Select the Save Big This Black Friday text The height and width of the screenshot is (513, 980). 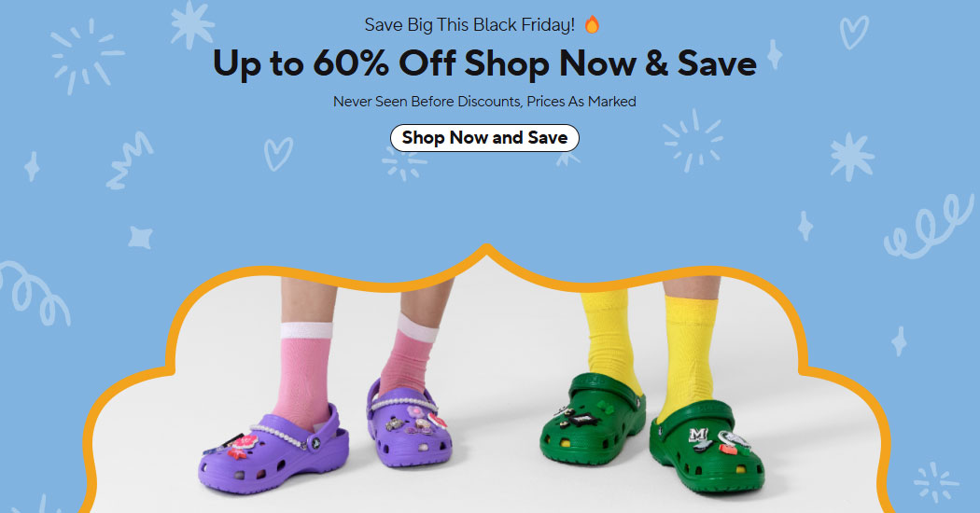click(x=469, y=25)
